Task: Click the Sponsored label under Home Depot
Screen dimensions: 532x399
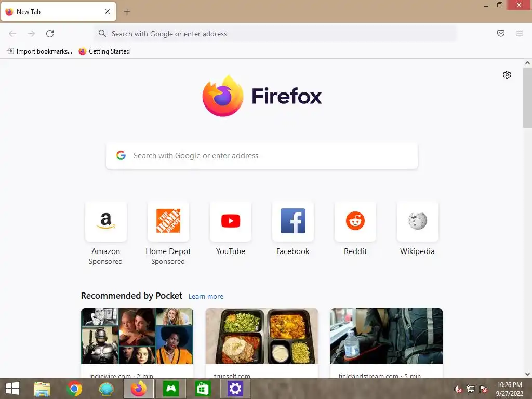Action: click(168, 262)
